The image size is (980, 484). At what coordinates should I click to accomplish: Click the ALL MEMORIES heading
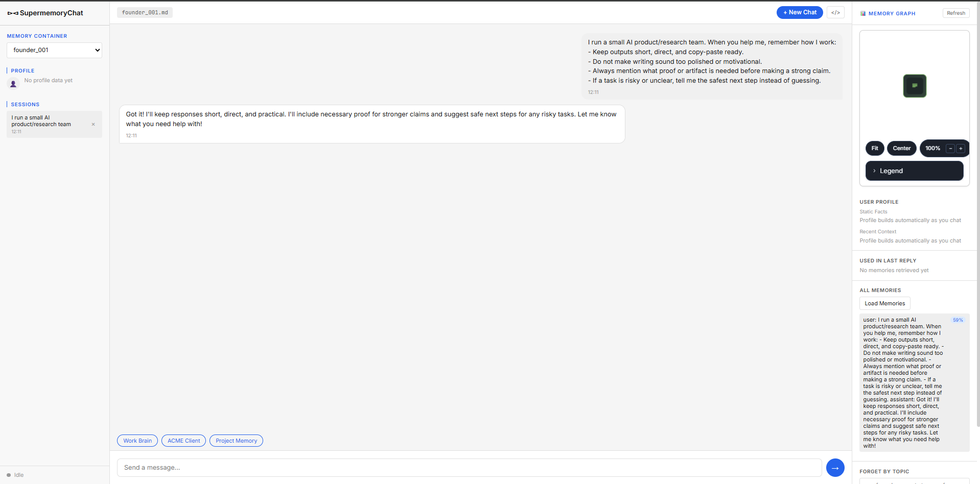click(880, 291)
